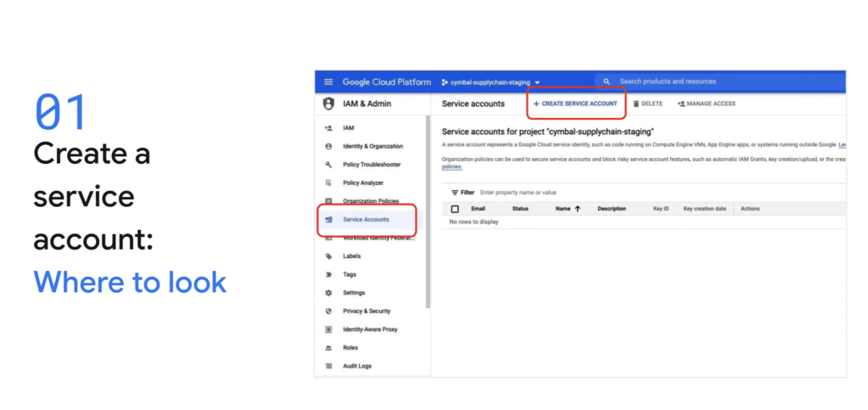Open the cymbal-supplychain-staging project selector

(x=490, y=82)
